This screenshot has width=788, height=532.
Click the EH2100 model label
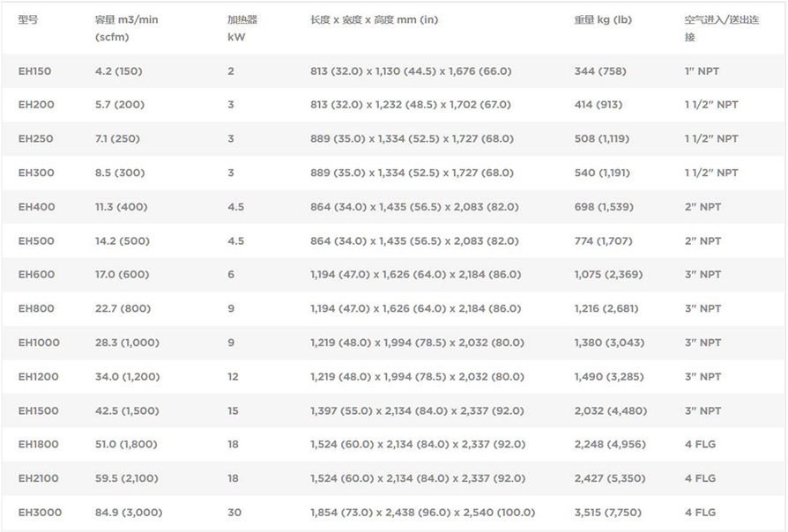click(40, 479)
